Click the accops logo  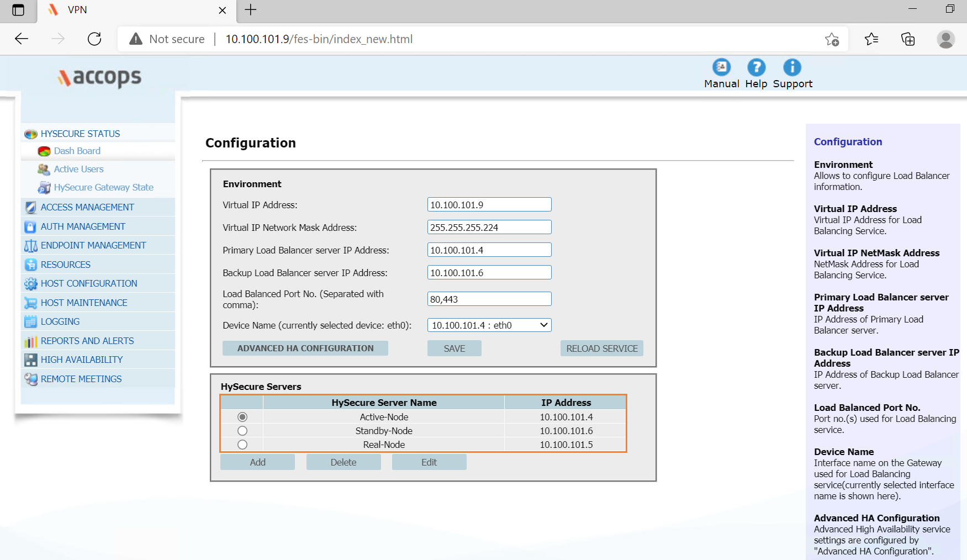click(99, 77)
